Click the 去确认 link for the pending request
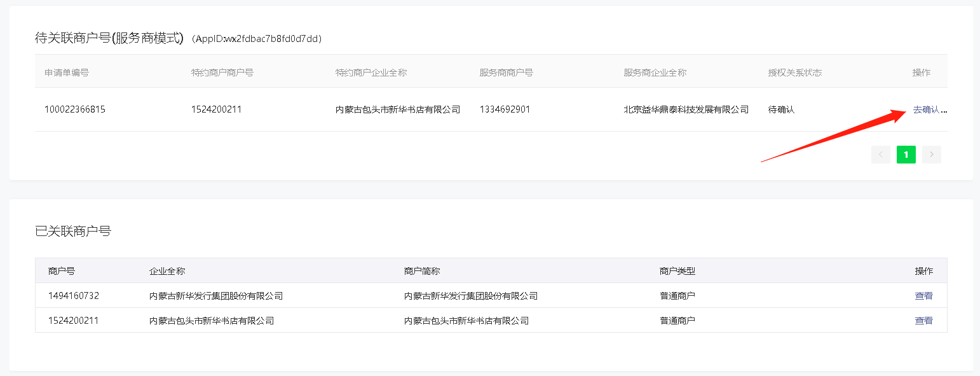The width and height of the screenshot is (980, 376). point(926,109)
